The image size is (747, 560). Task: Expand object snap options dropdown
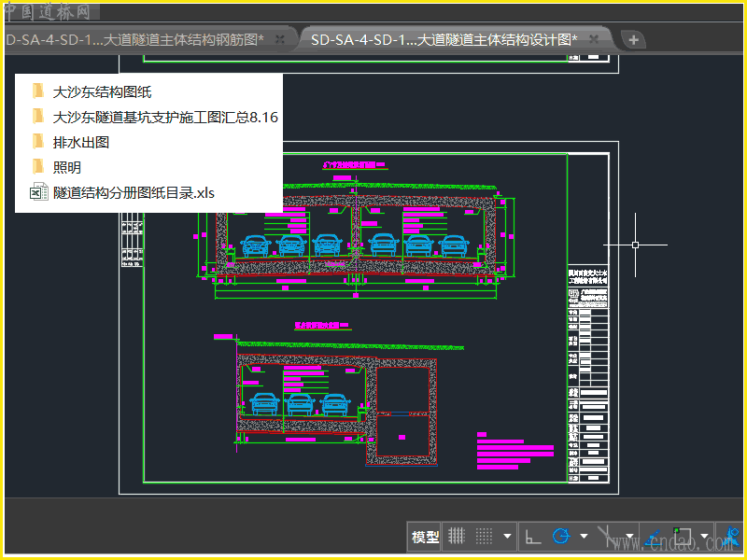point(703,537)
